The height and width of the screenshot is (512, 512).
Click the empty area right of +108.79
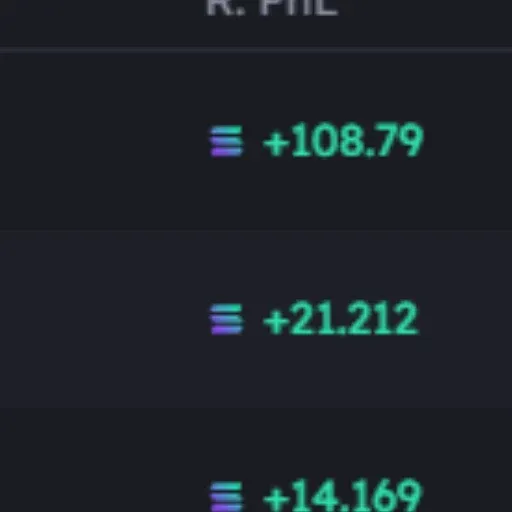[x=468, y=141]
